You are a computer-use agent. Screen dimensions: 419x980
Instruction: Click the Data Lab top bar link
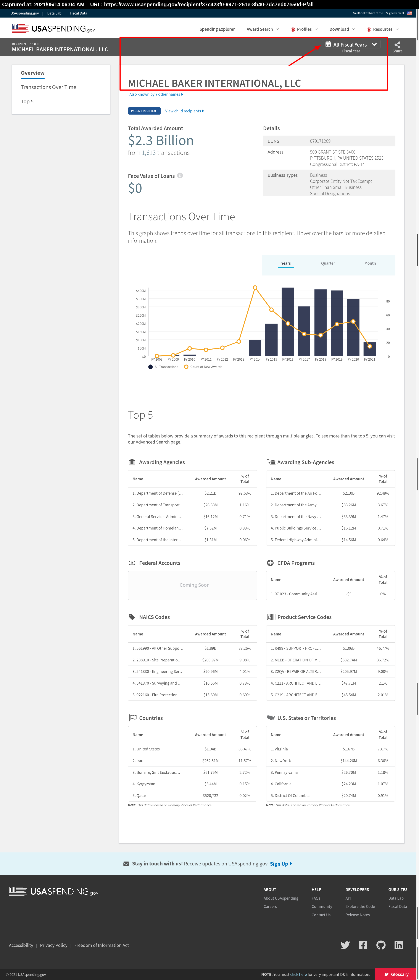click(x=54, y=13)
